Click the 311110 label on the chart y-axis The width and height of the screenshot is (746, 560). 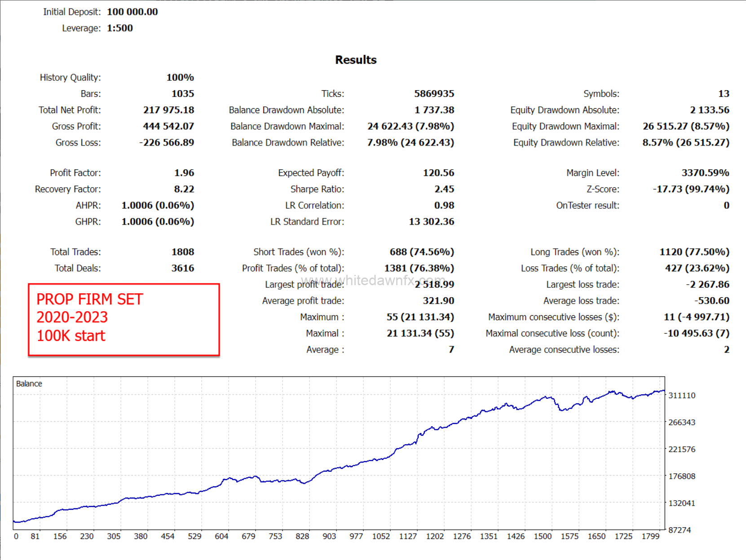pyautogui.click(x=681, y=395)
